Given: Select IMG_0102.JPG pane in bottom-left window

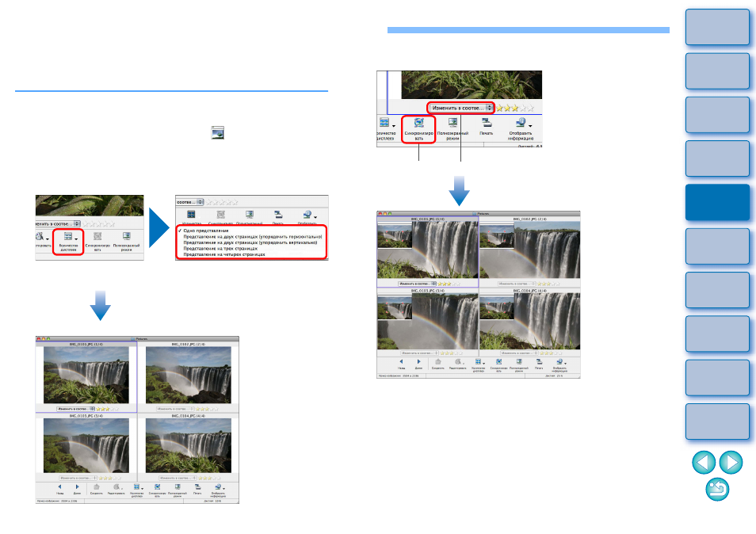Looking at the screenshot, I should 189,376.
